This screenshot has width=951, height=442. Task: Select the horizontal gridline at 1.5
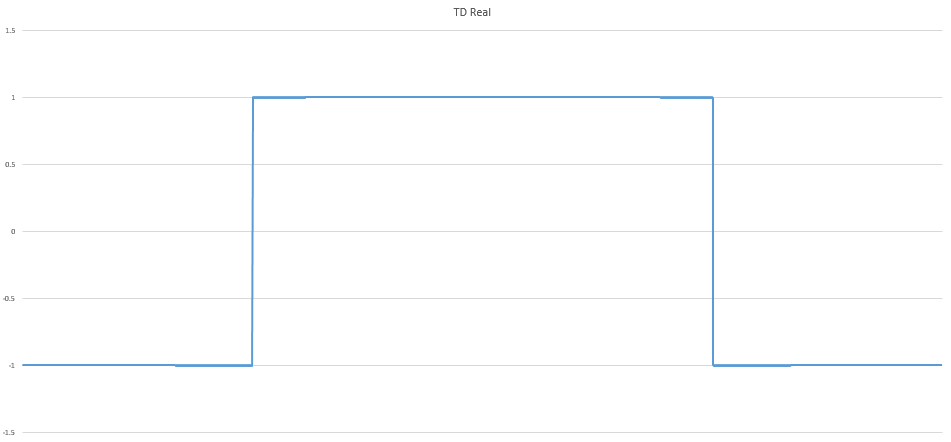pos(480,30)
